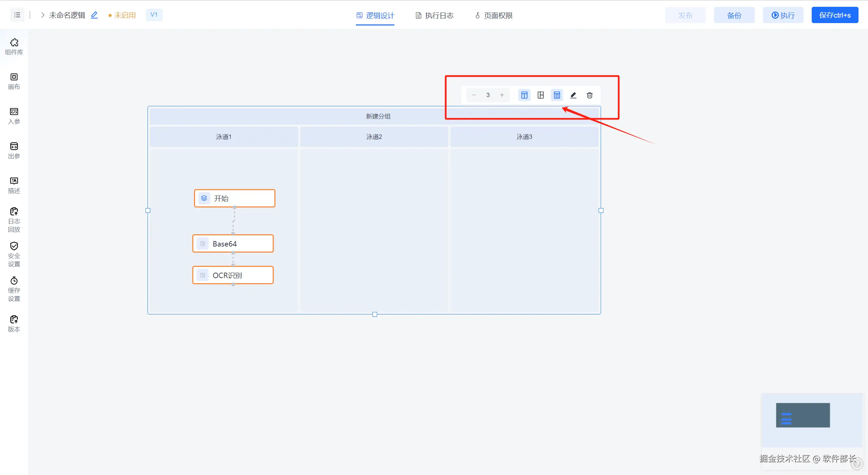868x475 pixels.
Task: Toggle the vertical side layout button
Action: tap(541, 95)
